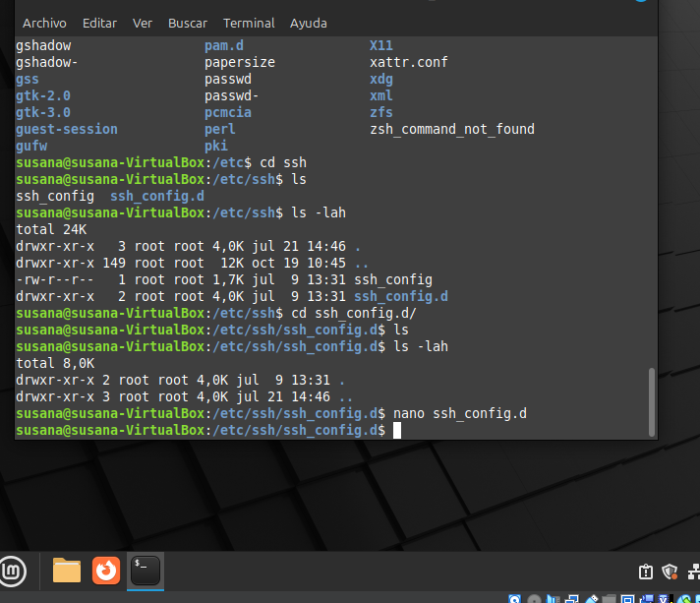The height and width of the screenshot is (603, 700).
Task: Click the terminal's vertical scrollbar handle
Action: pyautogui.click(x=652, y=402)
